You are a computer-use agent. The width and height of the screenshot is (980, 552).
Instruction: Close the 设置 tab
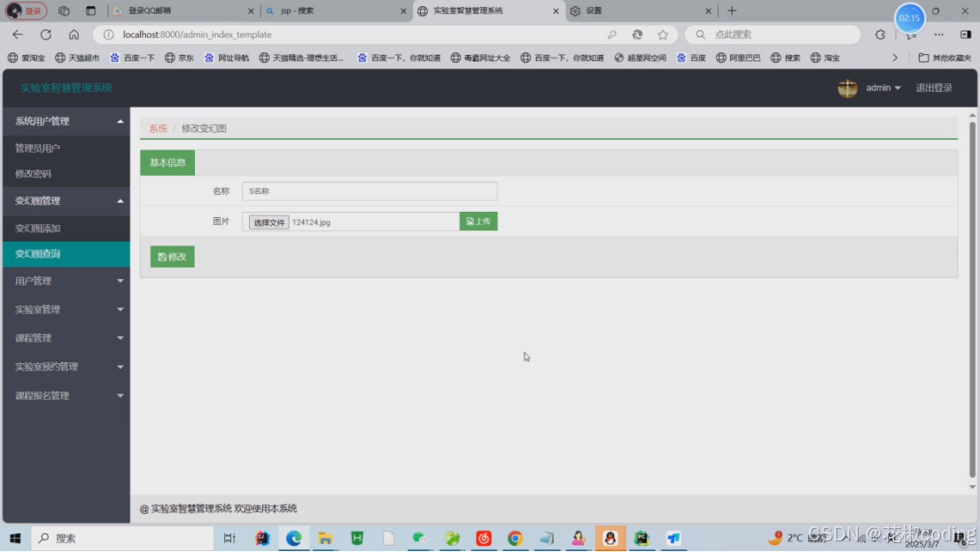click(708, 11)
